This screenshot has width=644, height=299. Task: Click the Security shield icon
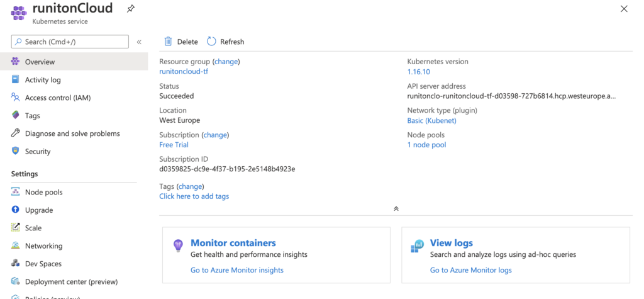(16, 151)
